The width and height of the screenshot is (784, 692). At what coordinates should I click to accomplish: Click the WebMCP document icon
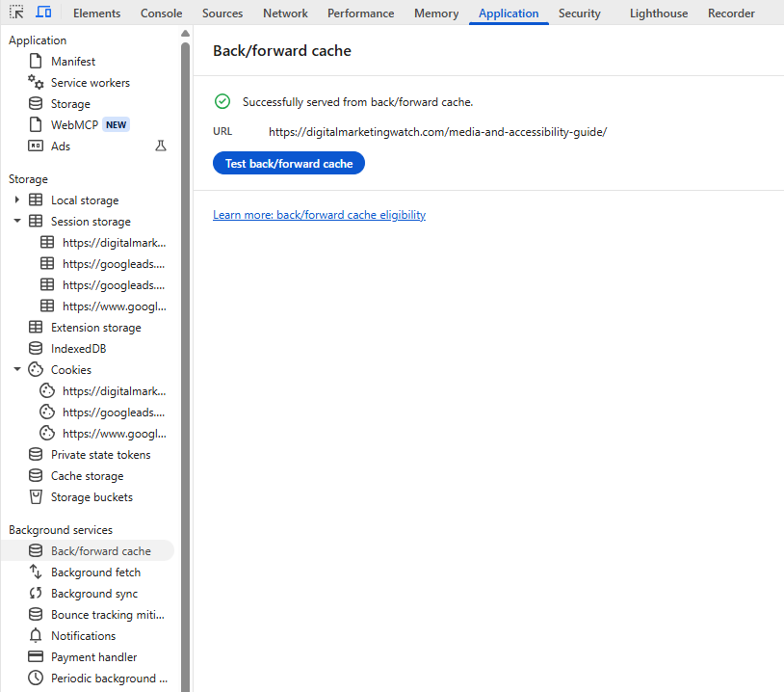(x=36, y=124)
